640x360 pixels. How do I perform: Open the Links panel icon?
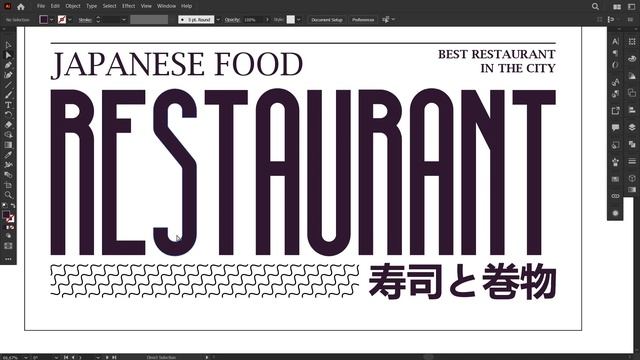[x=616, y=196]
